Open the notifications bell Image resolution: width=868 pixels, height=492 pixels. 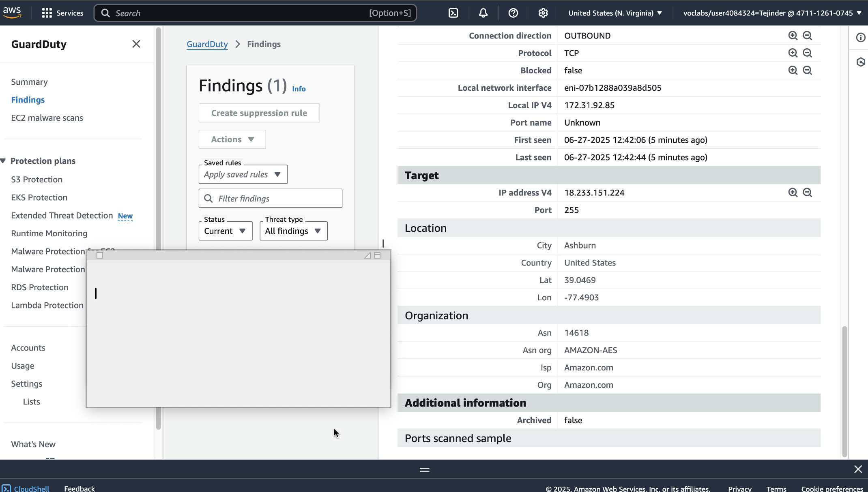tap(483, 13)
